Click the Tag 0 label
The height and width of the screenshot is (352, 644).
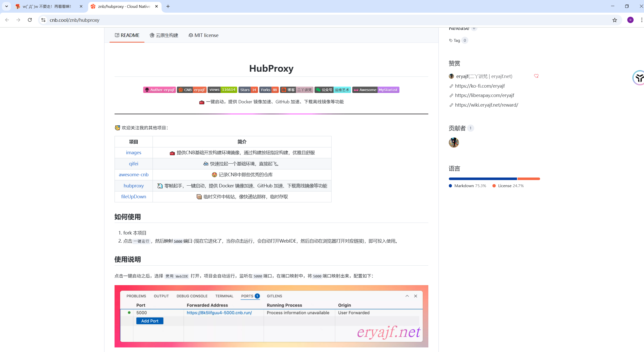pos(458,41)
